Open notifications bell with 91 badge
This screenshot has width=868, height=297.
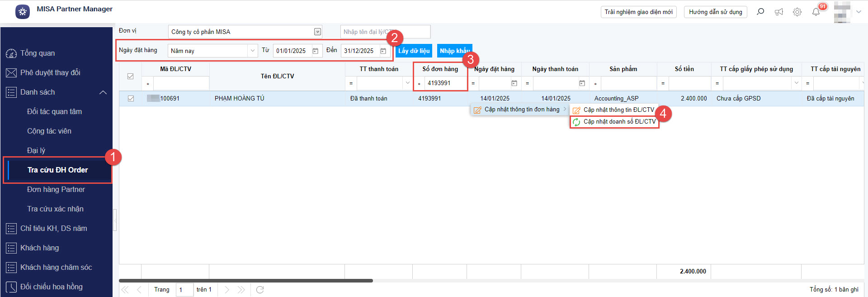click(816, 12)
